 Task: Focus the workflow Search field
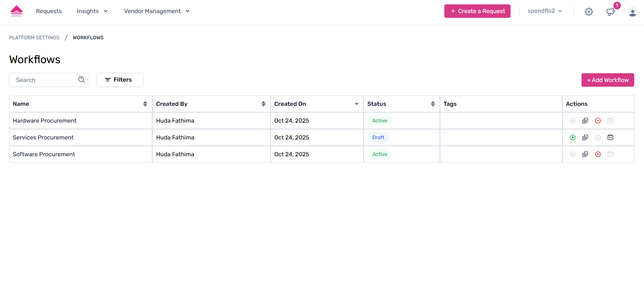point(49,80)
